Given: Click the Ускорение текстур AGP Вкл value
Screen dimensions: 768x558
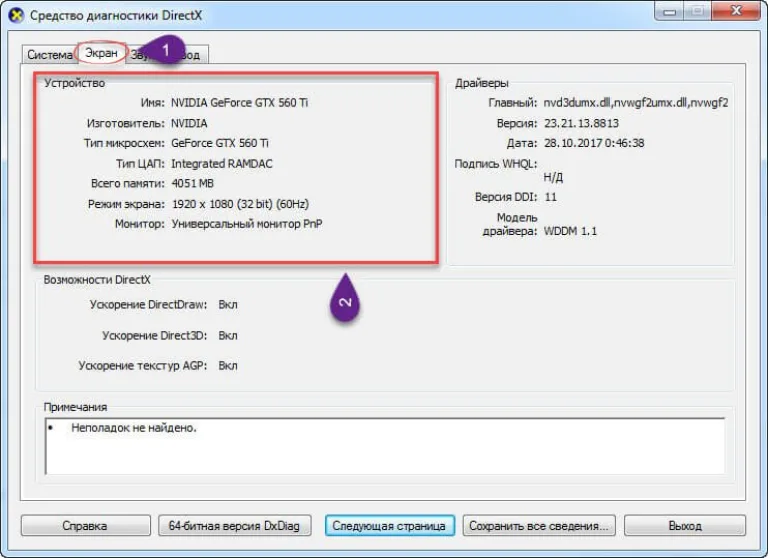Looking at the screenshot, I should tap(228, 366).
